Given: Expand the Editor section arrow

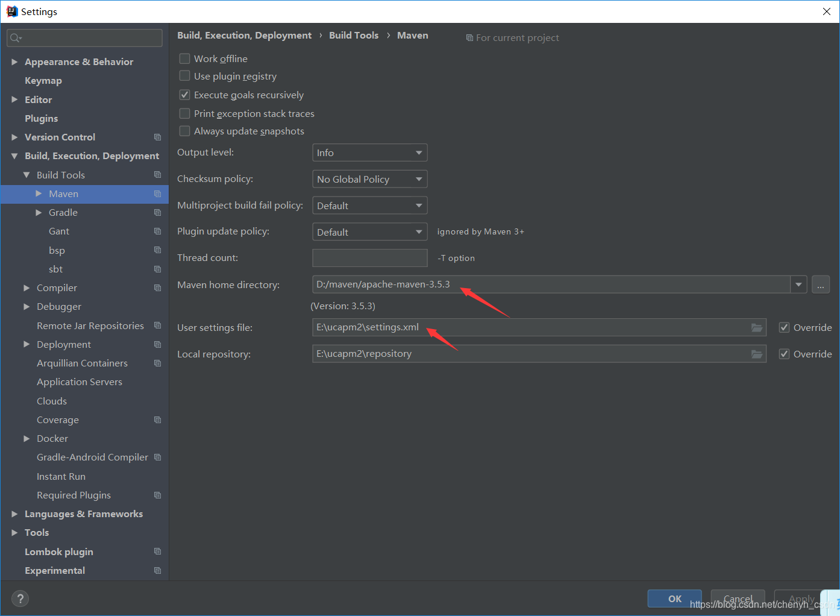Looking at the screenshot, I should tap(14, 99).
